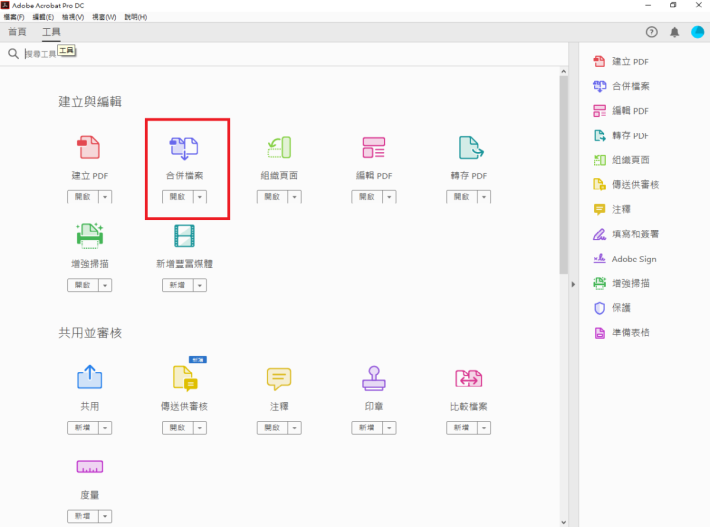Select 注釋 in the right sidebar
This screenshot has height=527, width=710.
coord(612,209)
